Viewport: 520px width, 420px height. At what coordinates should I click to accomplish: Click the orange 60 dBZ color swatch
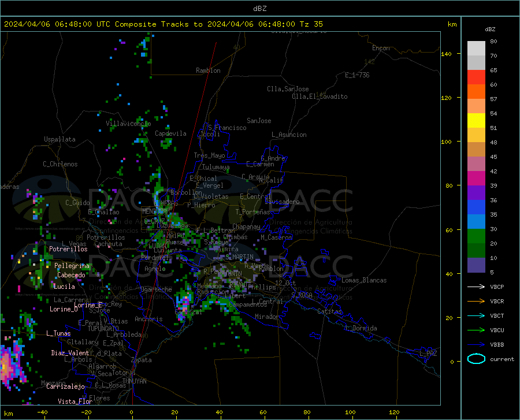476,92
